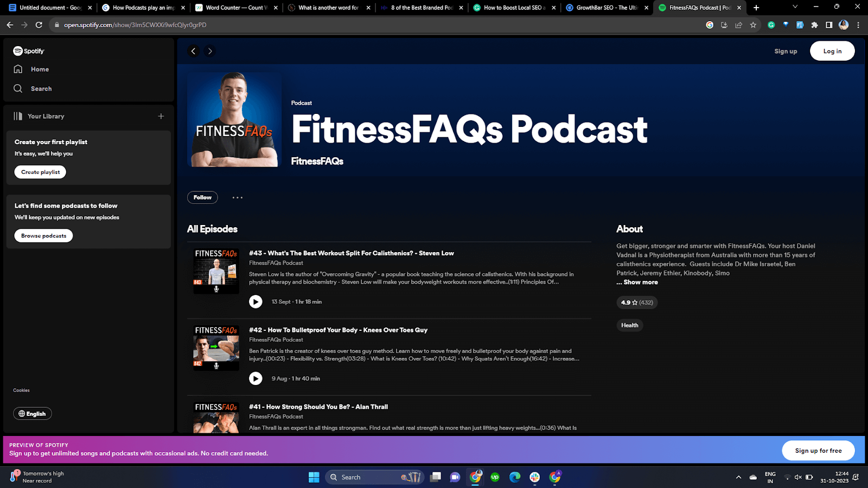Open Home from the sidebar
The height and width of the screenshot is (488, 868).
click(x=39, y=69)
